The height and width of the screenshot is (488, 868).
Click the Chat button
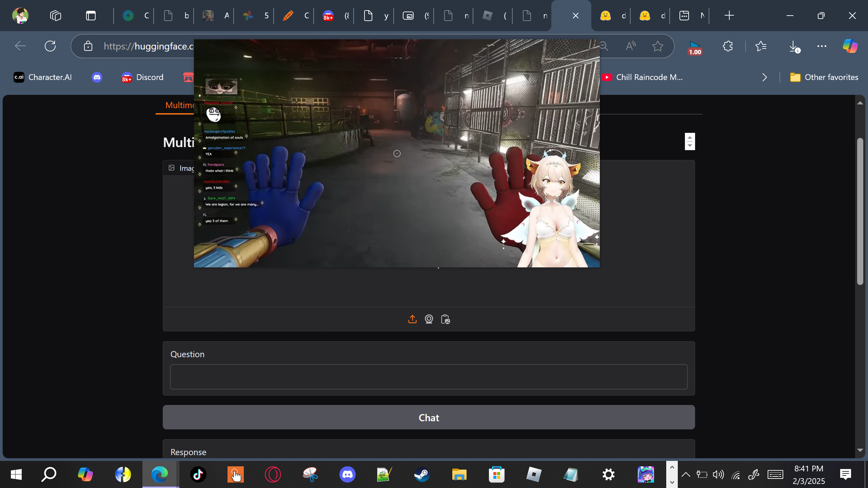[429, 418]
